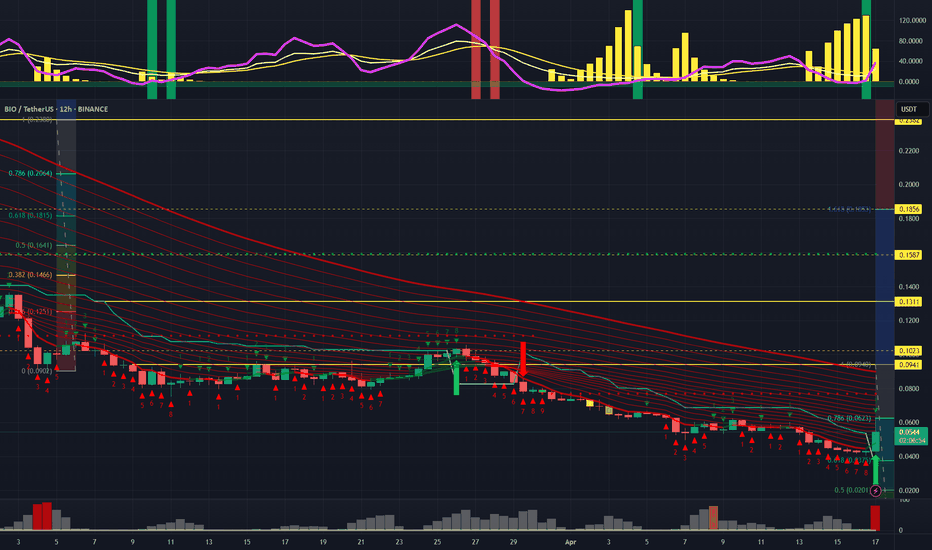Click the large red down arrow marker
Image resolution: width=932 pixels, height=550 pixels.
523,359
